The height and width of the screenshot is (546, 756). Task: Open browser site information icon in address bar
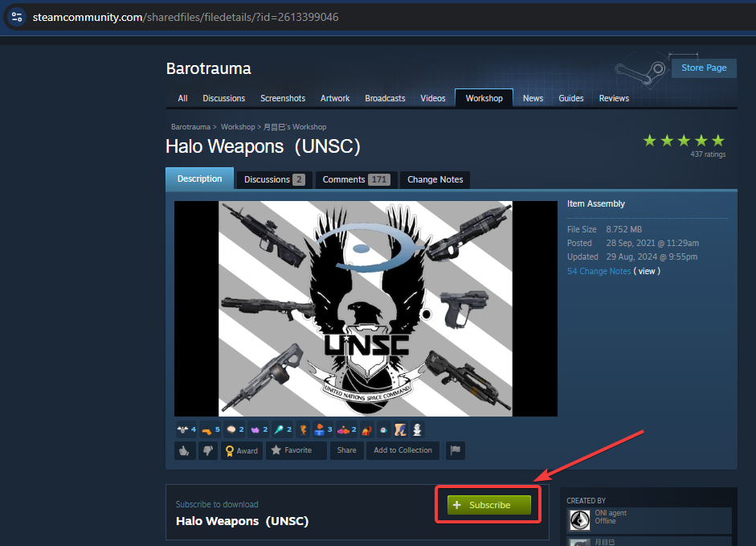tap(17, 17)
